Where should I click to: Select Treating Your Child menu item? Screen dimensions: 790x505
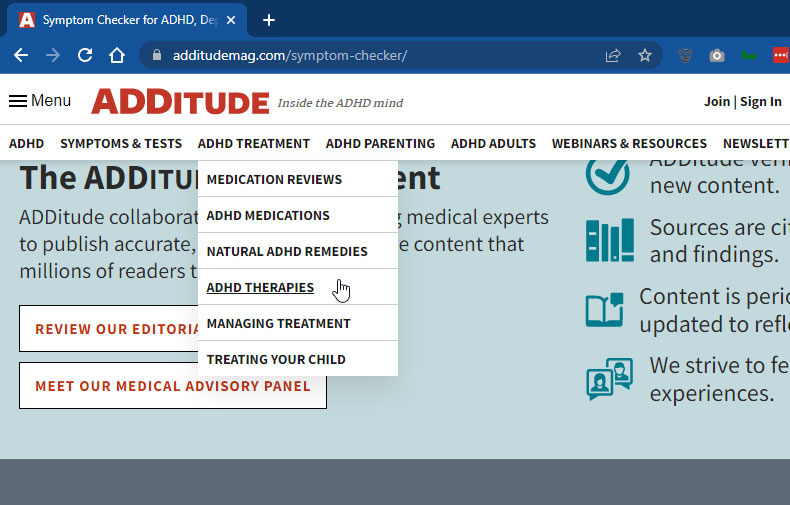[x=276, y=360]
